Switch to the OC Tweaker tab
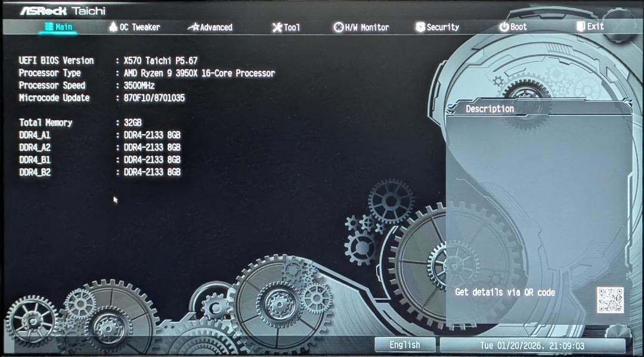This screenshot has height=357, width=644. tap(134, 27)
